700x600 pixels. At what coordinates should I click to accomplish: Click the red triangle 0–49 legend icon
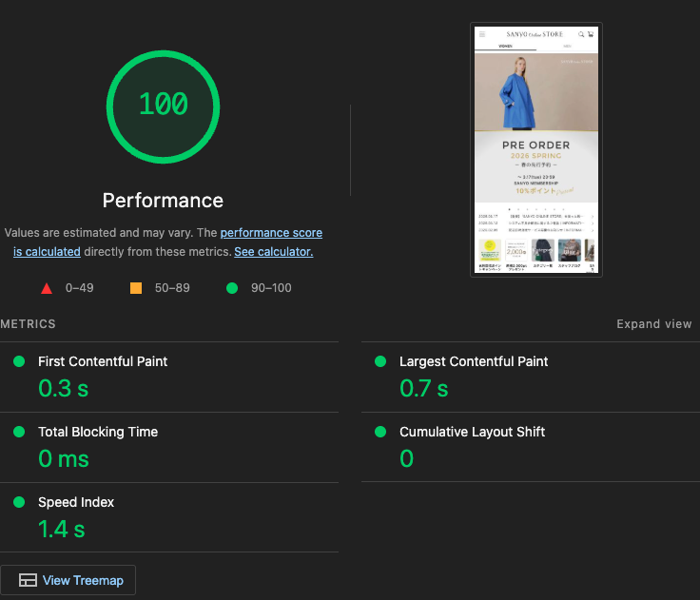(46, 288)
